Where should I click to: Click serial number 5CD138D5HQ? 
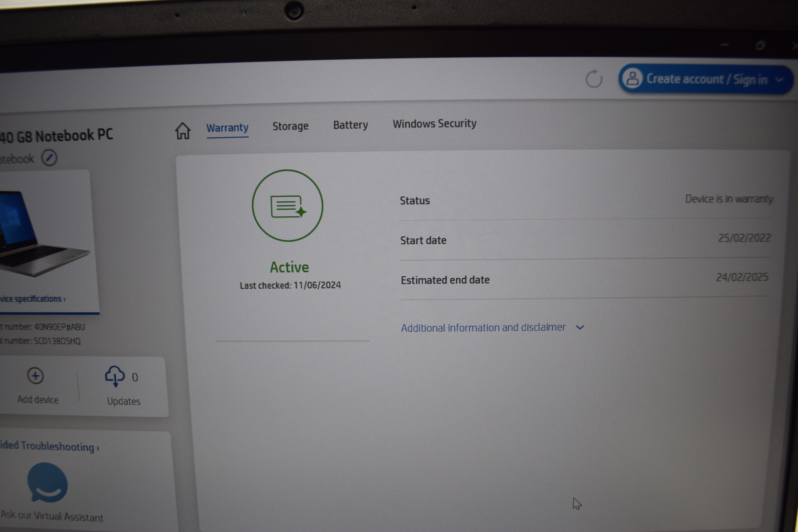pos(57,341)
